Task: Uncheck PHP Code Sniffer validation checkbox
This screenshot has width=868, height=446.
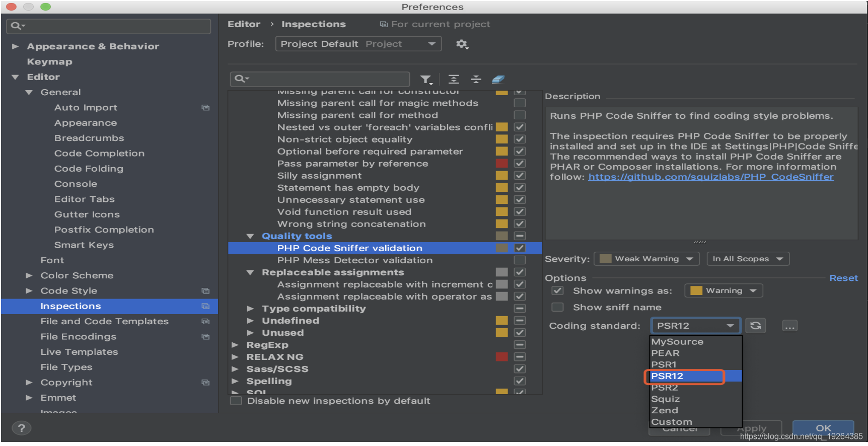Action: [520, 248]
